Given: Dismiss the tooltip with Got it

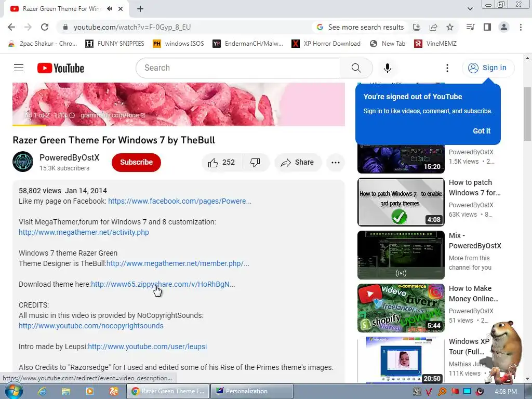Looking at the screenshot, I should (482, 131).
